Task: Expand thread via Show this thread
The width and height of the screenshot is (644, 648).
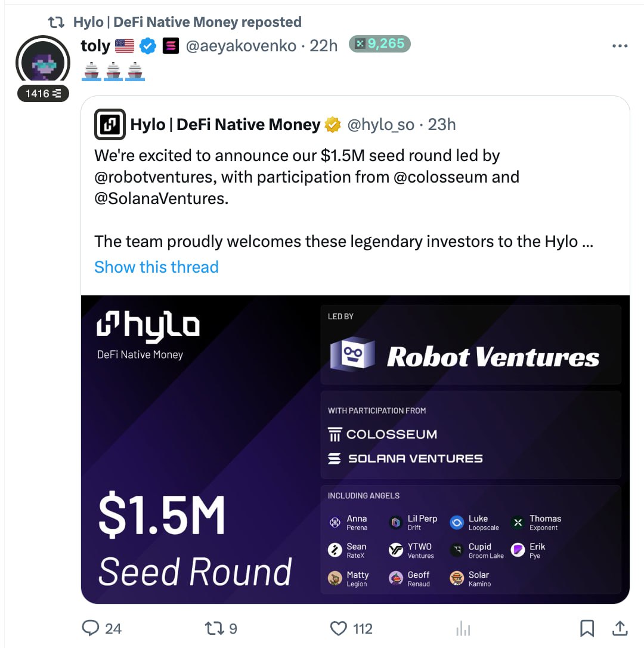Action: coord(156,267)
